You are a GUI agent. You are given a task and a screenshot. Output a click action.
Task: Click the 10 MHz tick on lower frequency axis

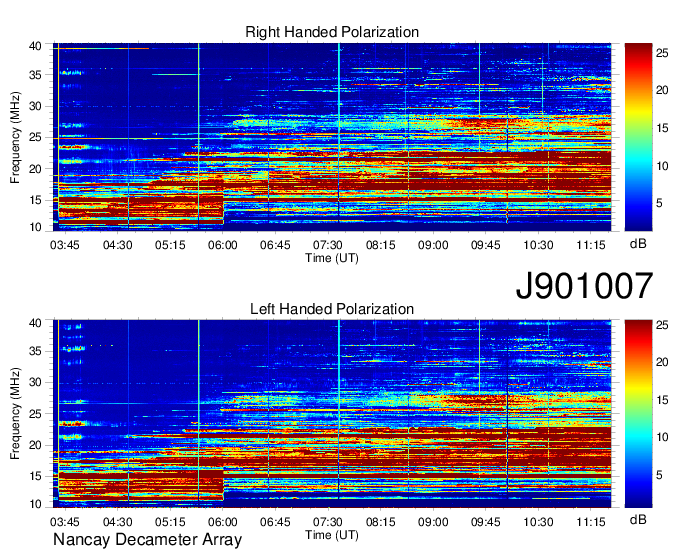(x=36, y=504)
